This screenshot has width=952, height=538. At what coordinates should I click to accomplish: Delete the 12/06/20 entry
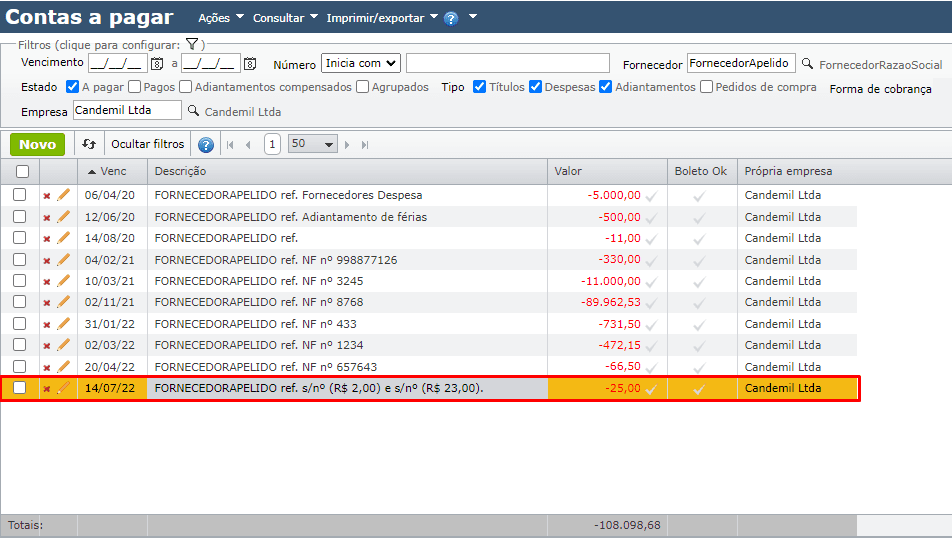47,217
